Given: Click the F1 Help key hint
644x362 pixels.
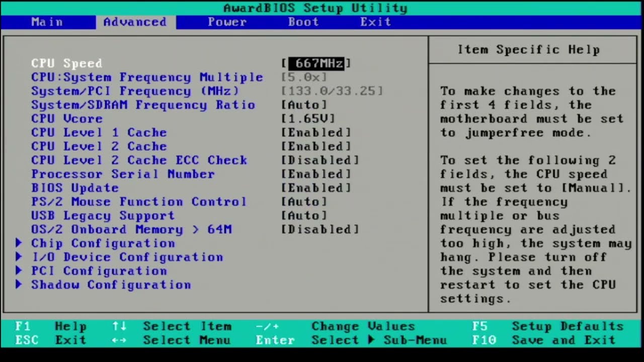Looking at the screenshot, I should 51,326.
